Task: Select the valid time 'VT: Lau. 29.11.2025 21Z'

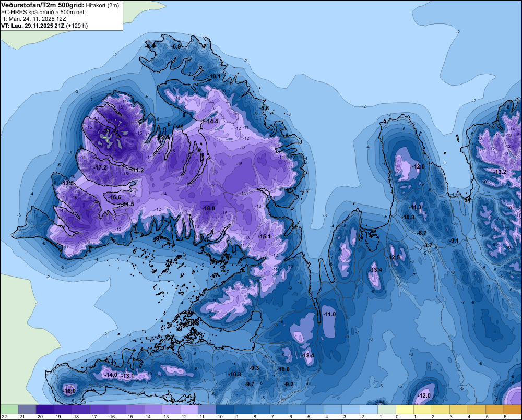Action: pos(33,26)
